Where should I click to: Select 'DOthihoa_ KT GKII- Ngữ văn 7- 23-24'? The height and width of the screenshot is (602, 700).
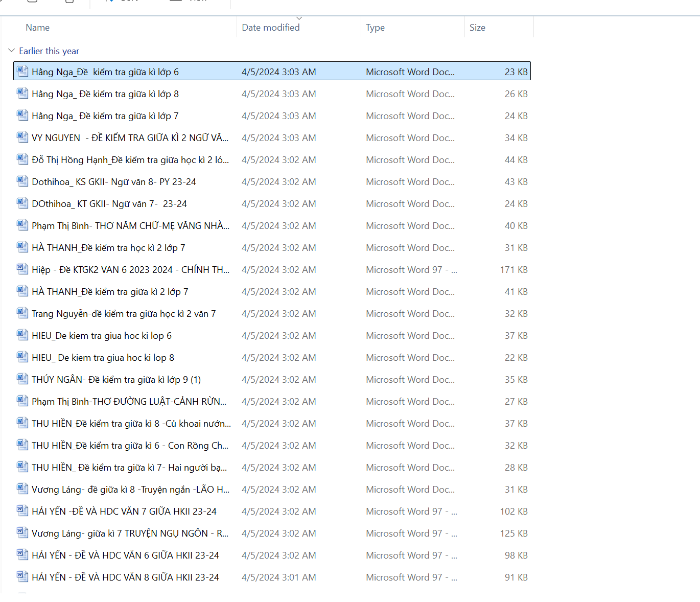[109, 204]
